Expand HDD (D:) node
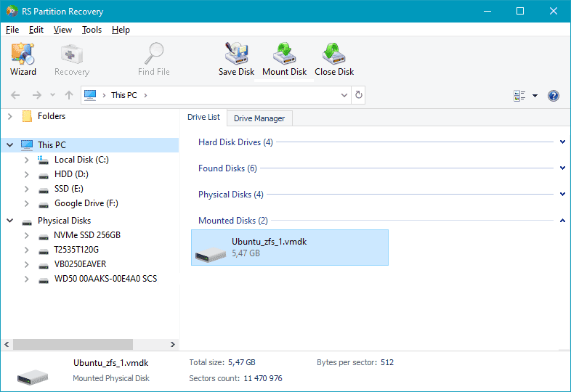 click(26, 174)
